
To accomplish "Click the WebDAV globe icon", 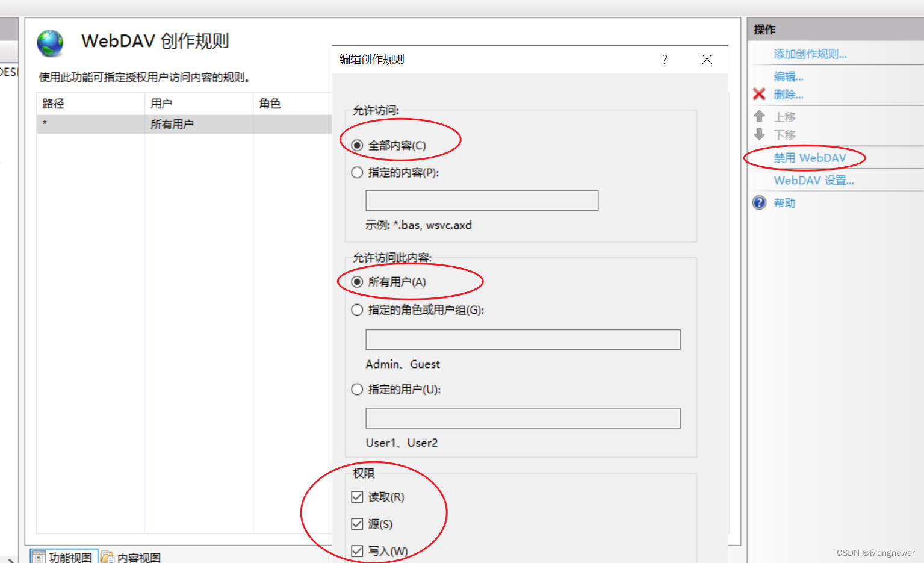I will [x=51, y=42].
